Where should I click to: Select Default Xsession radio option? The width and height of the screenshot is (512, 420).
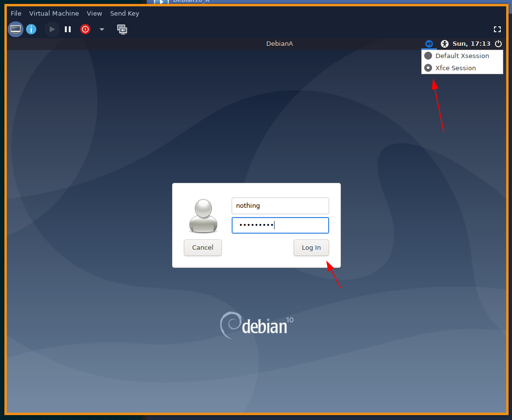(x=462, y=56)
